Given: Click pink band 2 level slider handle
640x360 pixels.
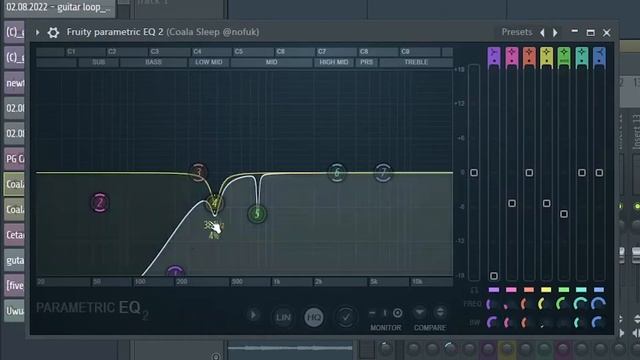Looking at the screenshot, I should click(511, 203).
